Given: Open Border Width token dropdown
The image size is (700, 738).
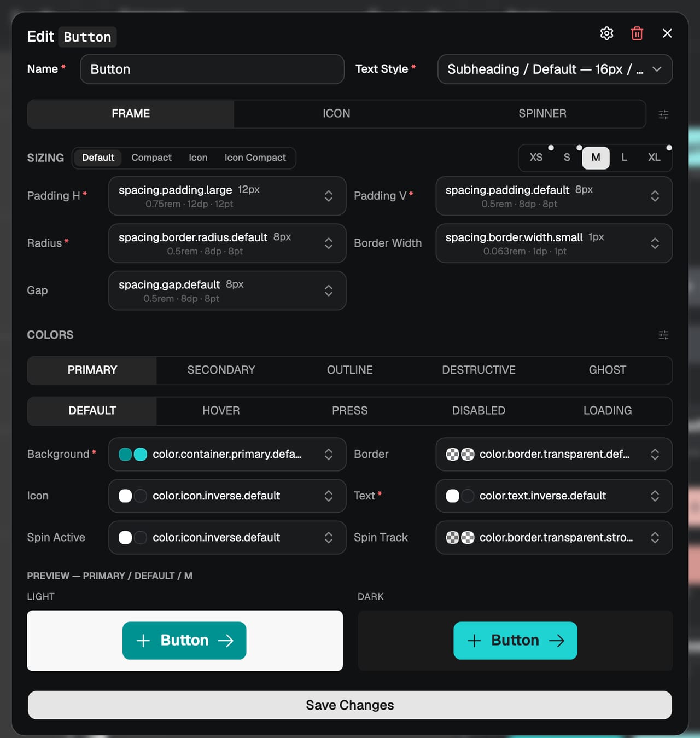Looking at the screenshot, I should 554,243.
